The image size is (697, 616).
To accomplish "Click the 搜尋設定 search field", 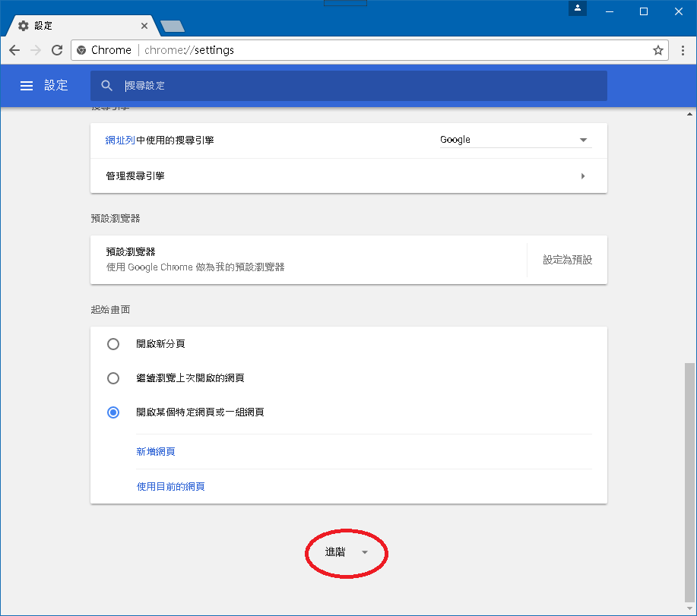I will (357, 86).
